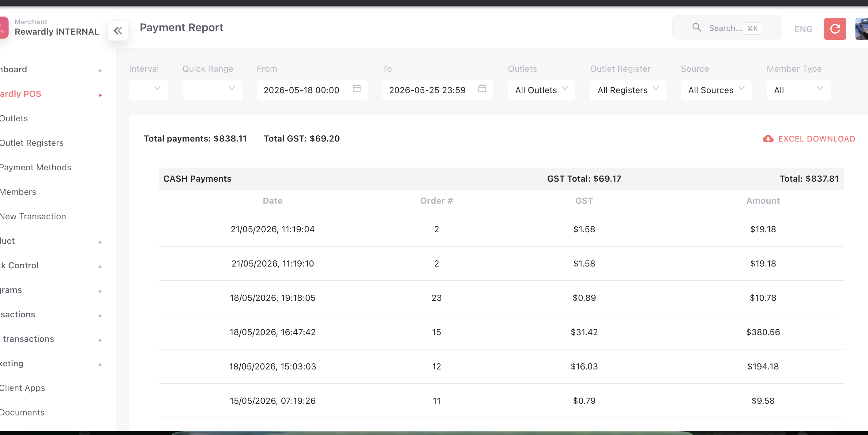Open New Transaction in sidebar
Viewport: 868px width, 435px height.
tap(33, 217)
